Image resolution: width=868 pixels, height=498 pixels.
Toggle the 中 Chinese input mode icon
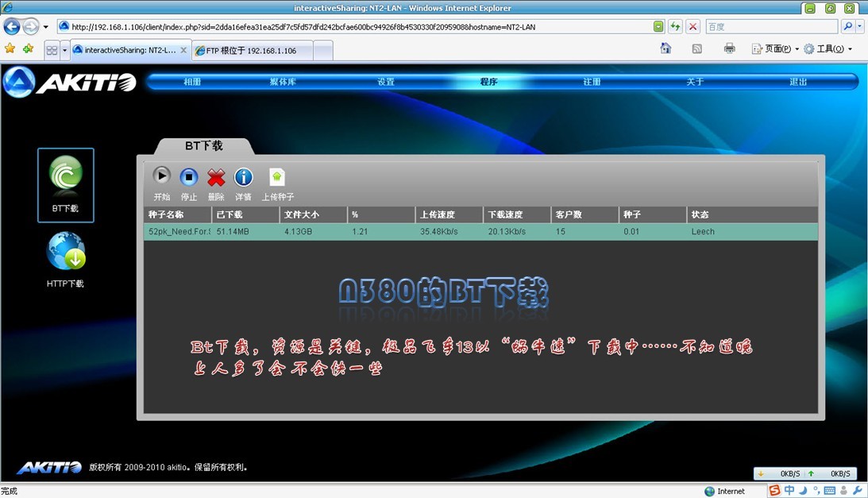point(789,490)
